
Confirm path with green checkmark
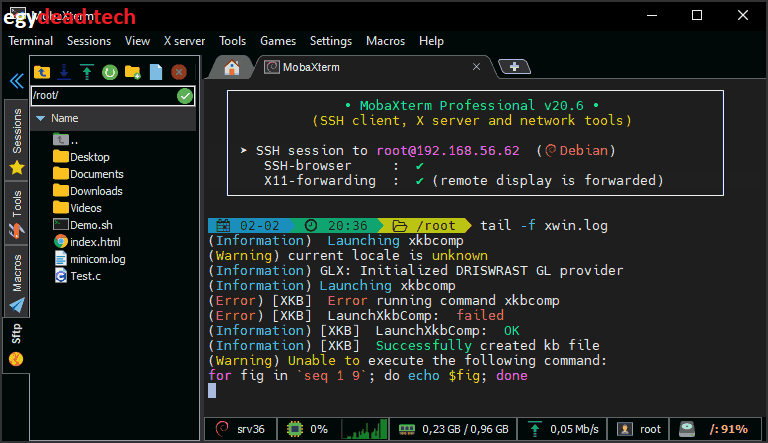(185, 96)
